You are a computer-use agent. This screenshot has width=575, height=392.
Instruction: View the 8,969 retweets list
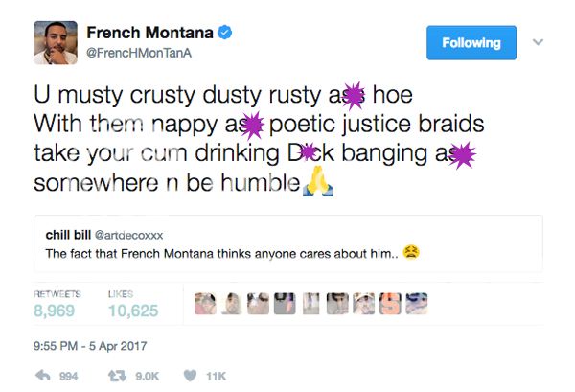point(57,311)
